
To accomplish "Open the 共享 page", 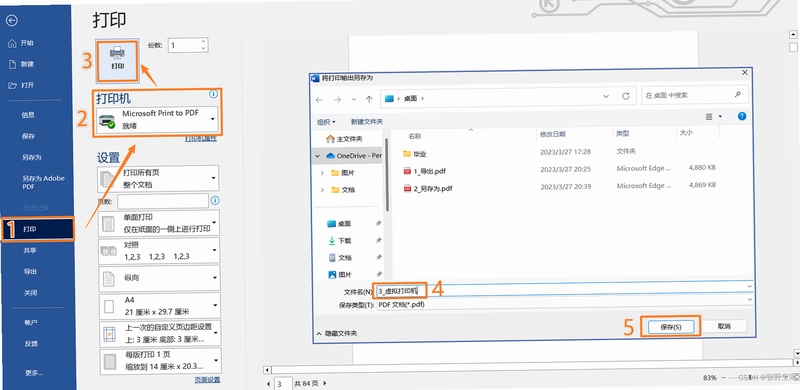I will [30, 251].
